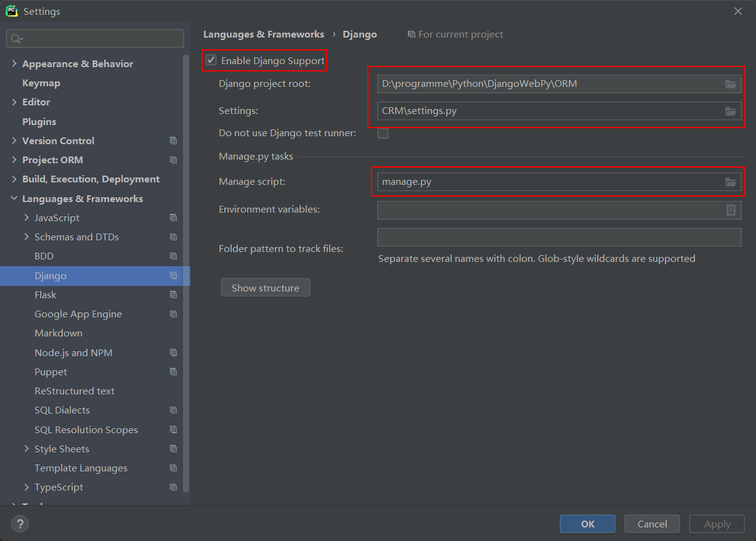The width and height of the screenshot is (756, 541).
Task: Click the Show structure button
Action: [x=266, y=288]
